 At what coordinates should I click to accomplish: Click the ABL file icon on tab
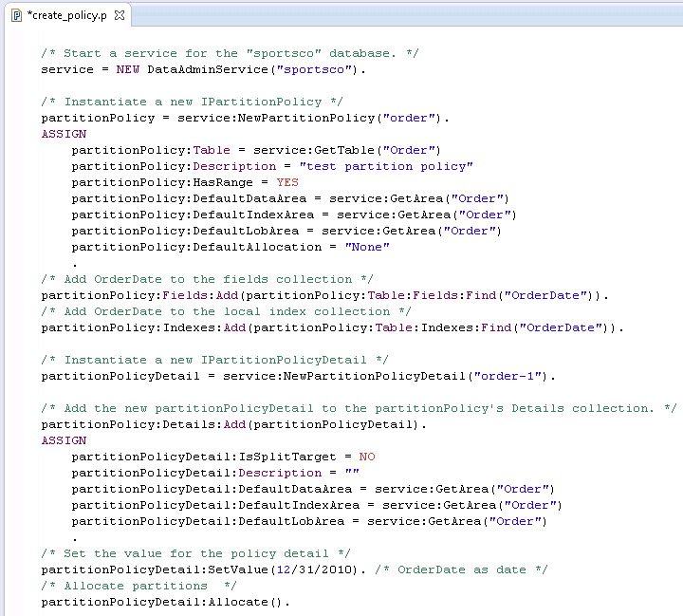(16, 16)
